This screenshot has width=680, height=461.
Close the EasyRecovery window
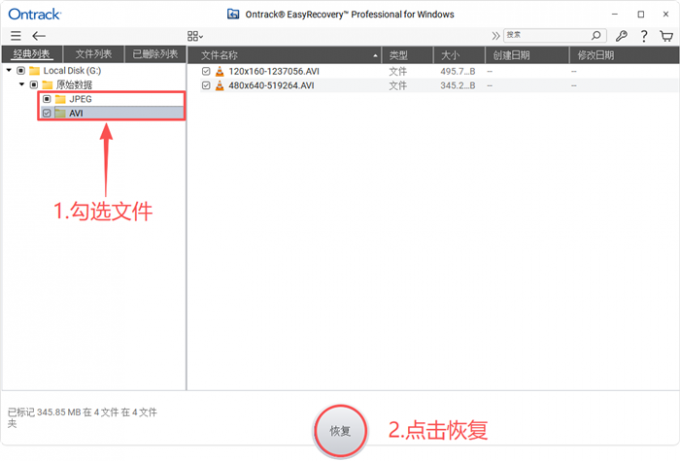(666, 14)
